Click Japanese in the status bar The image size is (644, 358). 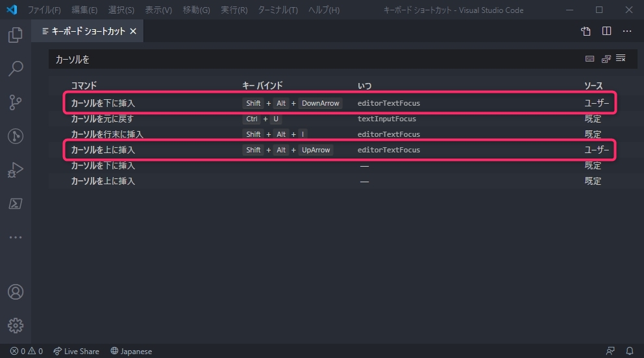(x=131, y=351)
